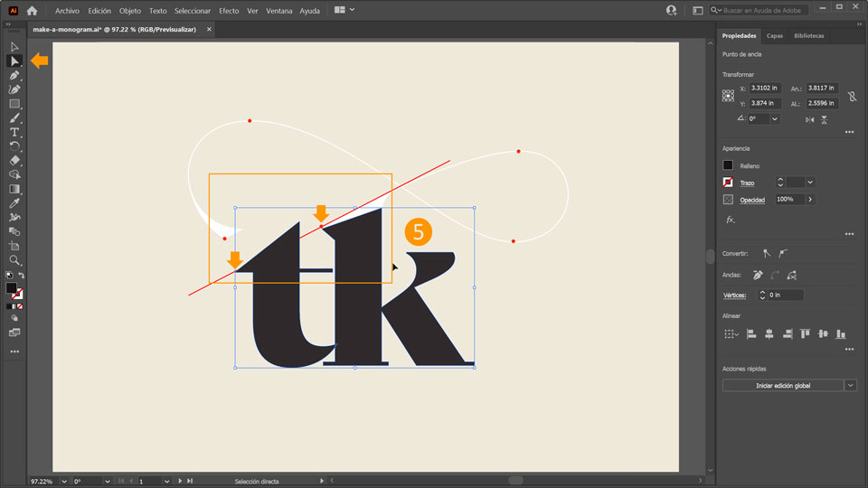Select the Eyedropper tool
Viewport: 868px width, 488px height.
pos(14,203)
